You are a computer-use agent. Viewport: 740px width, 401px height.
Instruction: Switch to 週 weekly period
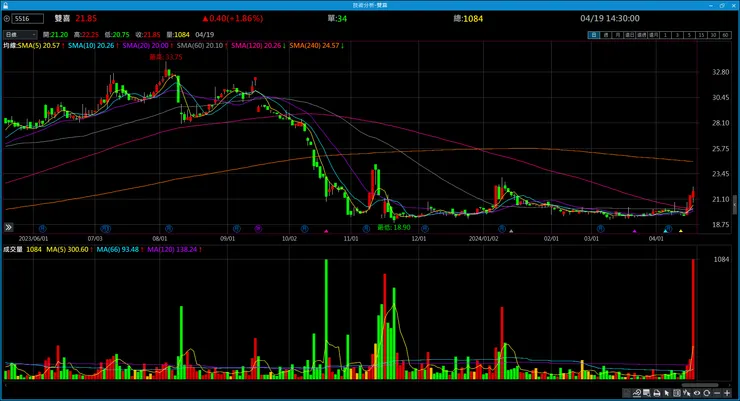(x=606, y=35)
